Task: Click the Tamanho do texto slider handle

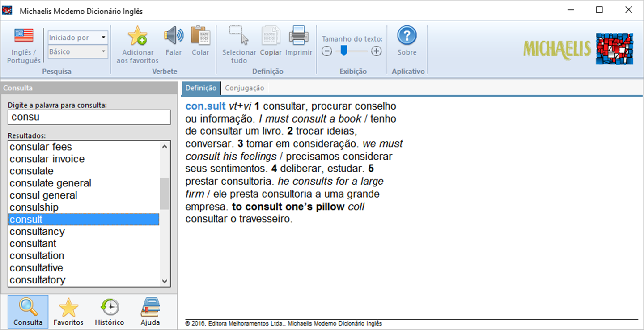Action: [343, 51]
